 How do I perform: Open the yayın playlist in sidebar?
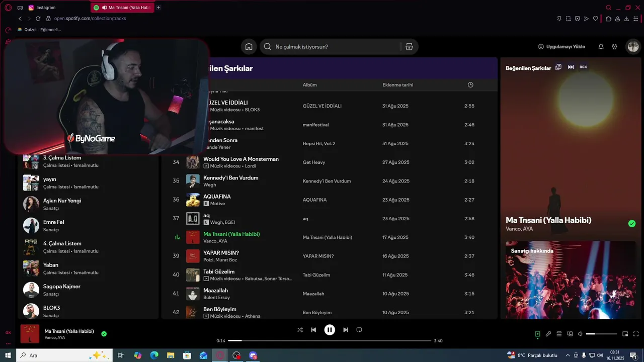[x=88, y=183]
